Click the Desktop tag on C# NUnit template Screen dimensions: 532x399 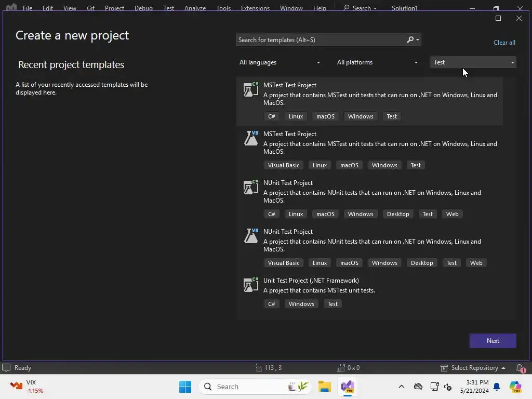tap(398, 214)
